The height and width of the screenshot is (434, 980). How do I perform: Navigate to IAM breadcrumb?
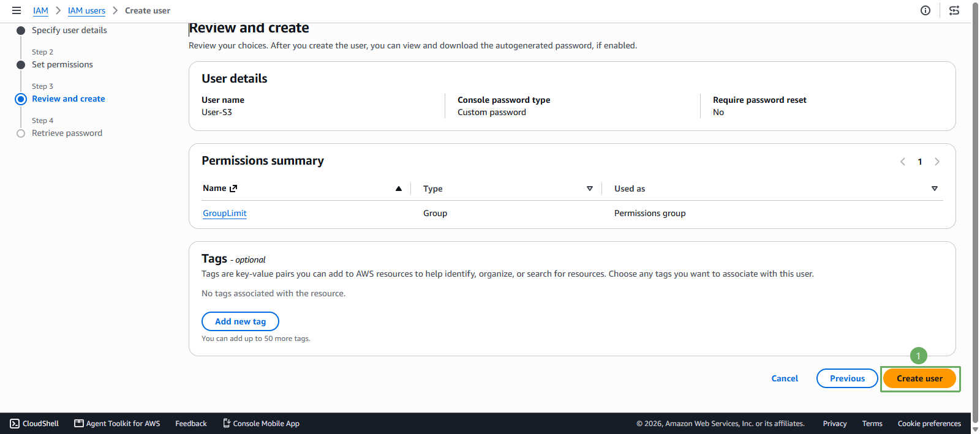click(x=40, y=10)
